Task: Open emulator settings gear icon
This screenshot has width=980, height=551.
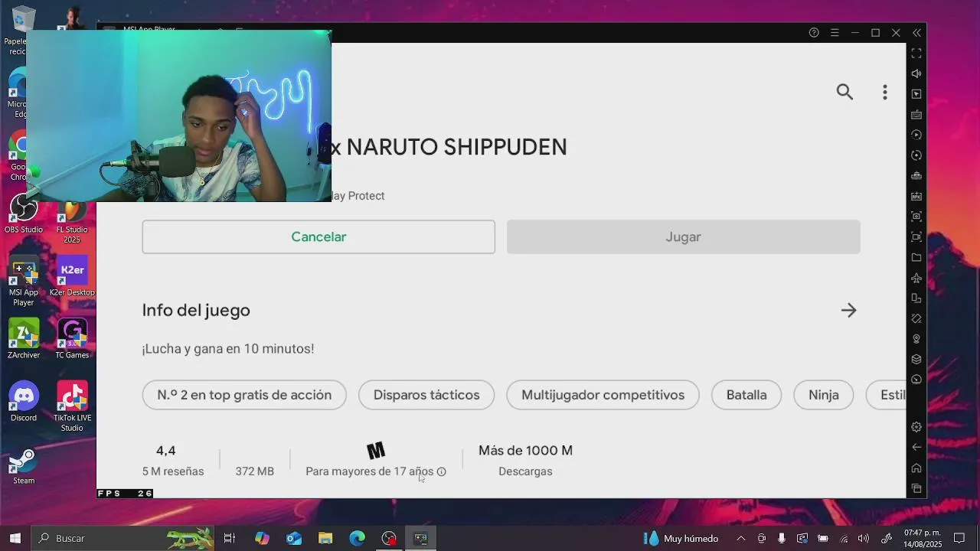Action: pos(916,427)
